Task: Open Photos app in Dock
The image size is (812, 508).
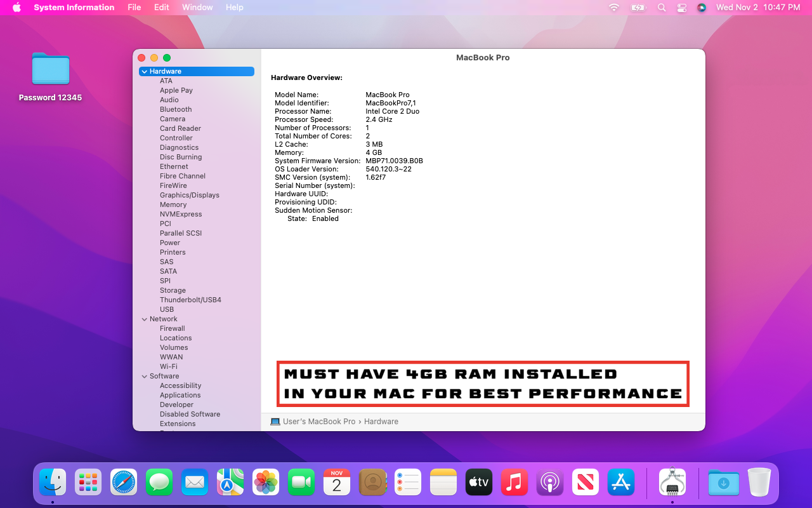Action: 266,482
